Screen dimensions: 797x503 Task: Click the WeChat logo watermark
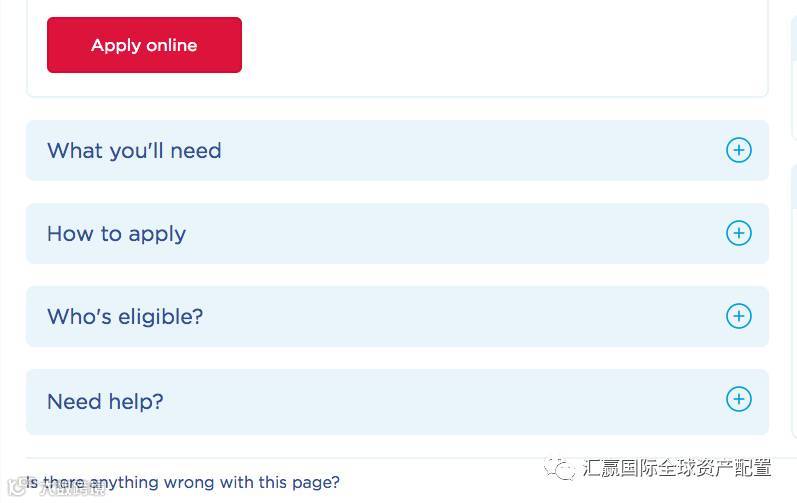[560, 468]
